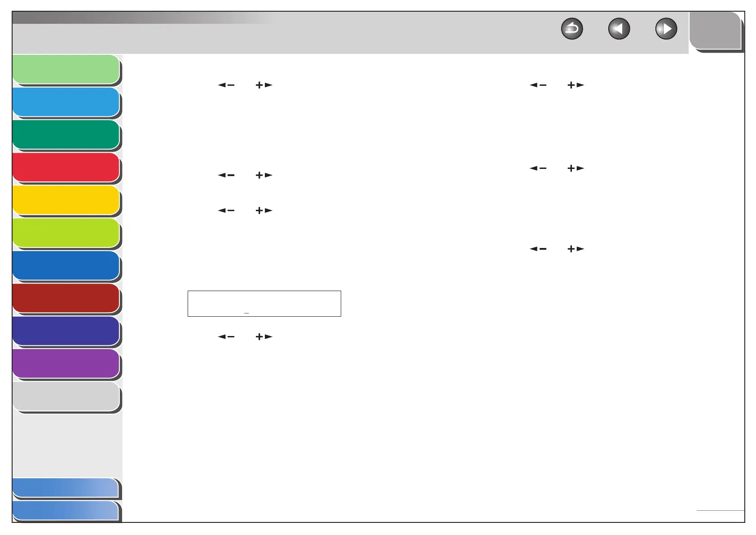This screenshot has height=535, width=756.
Task: Click the curved return arrow round button
Action: point(572,29)
